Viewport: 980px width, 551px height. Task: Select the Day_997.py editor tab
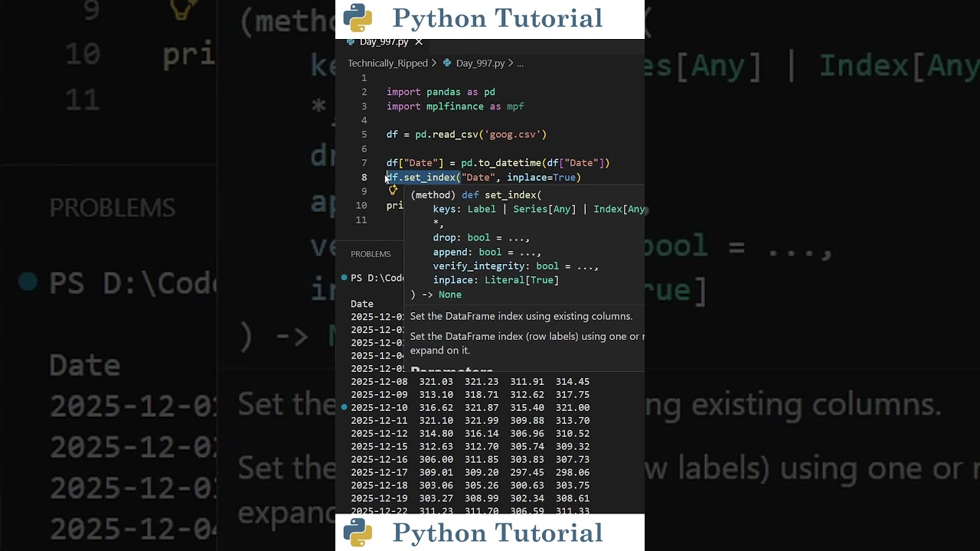click(x=384, y=42)
